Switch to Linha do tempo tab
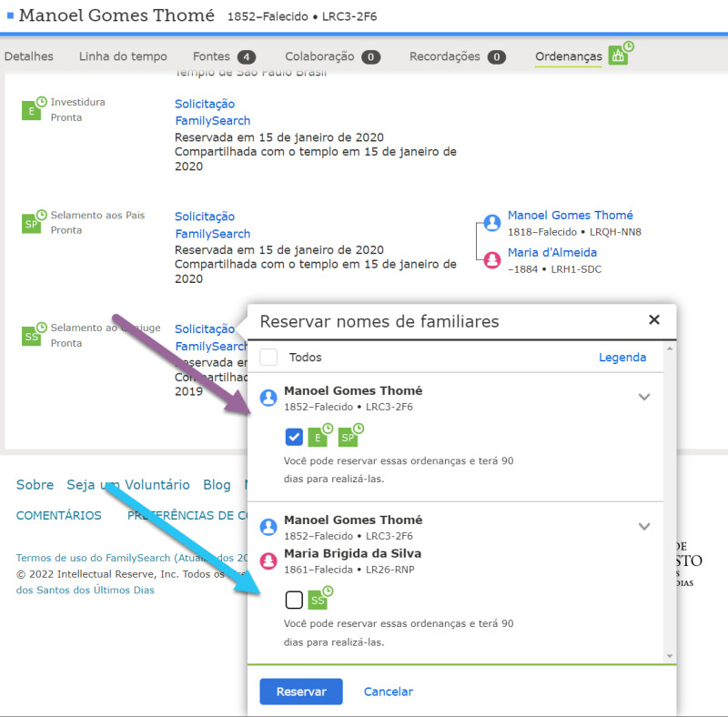Screen dimensions: 728x717 point(123,56)
